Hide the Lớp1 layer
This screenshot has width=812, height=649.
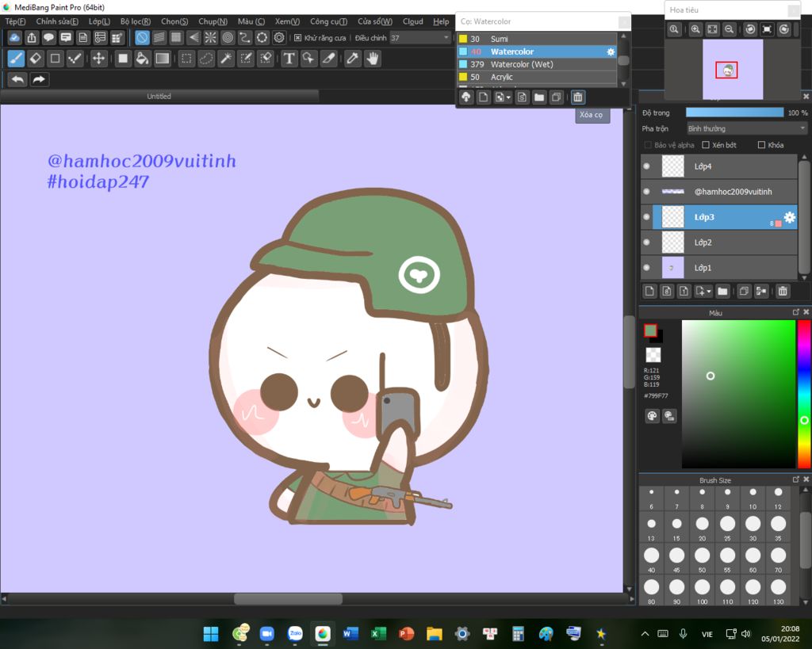click(646, 268)
